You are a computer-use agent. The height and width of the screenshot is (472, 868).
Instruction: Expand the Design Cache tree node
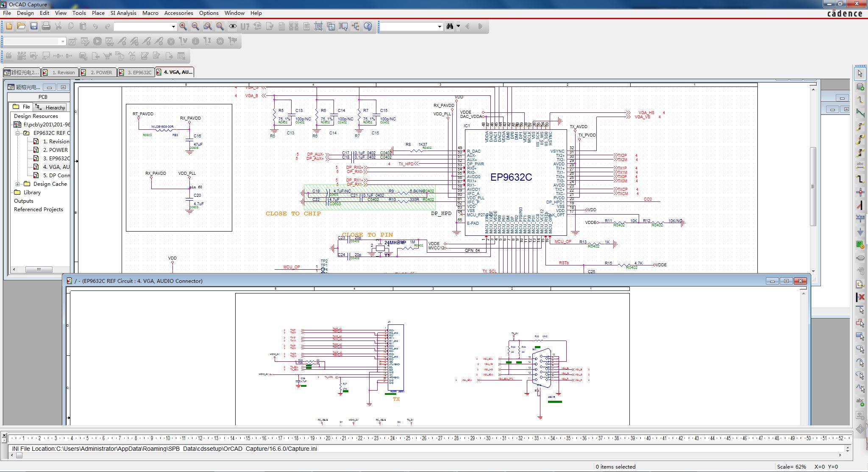[18, 184]
